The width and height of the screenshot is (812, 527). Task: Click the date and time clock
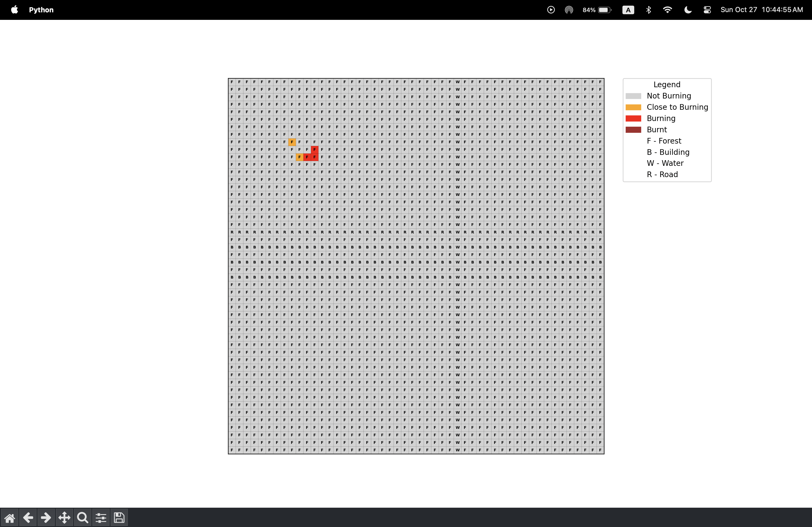tap(762, 10)
